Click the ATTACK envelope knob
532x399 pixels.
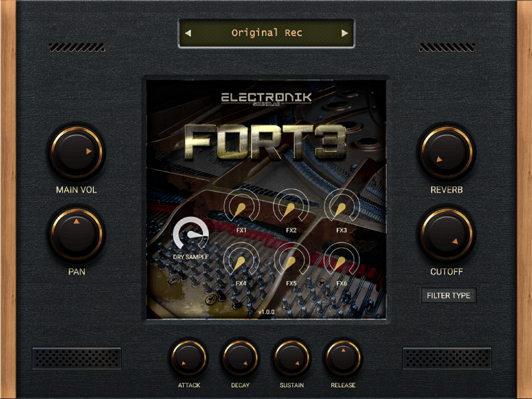pyautogui.click(x=189, y=358)
